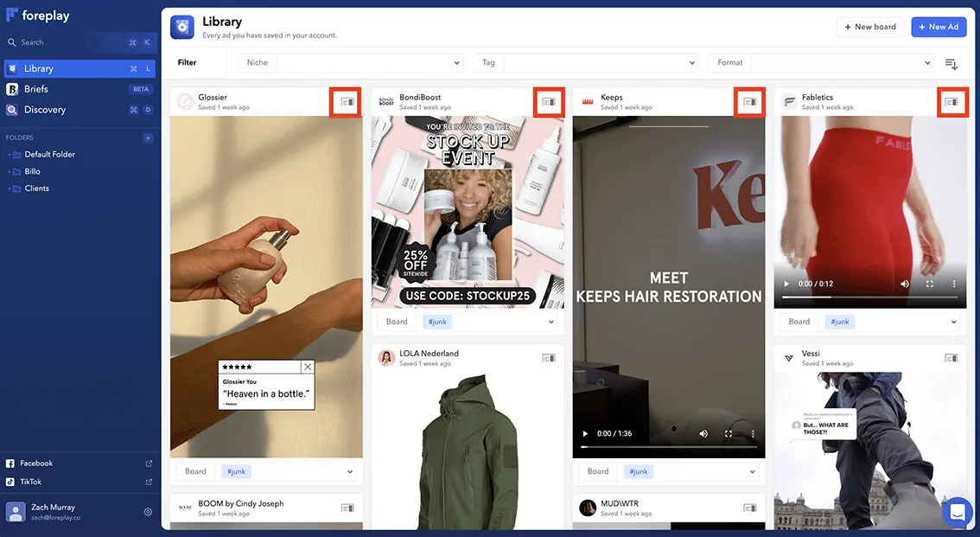Open details icon on LOLA Nederland card
This screenshot has width=980, height=537.
[549, 358]
